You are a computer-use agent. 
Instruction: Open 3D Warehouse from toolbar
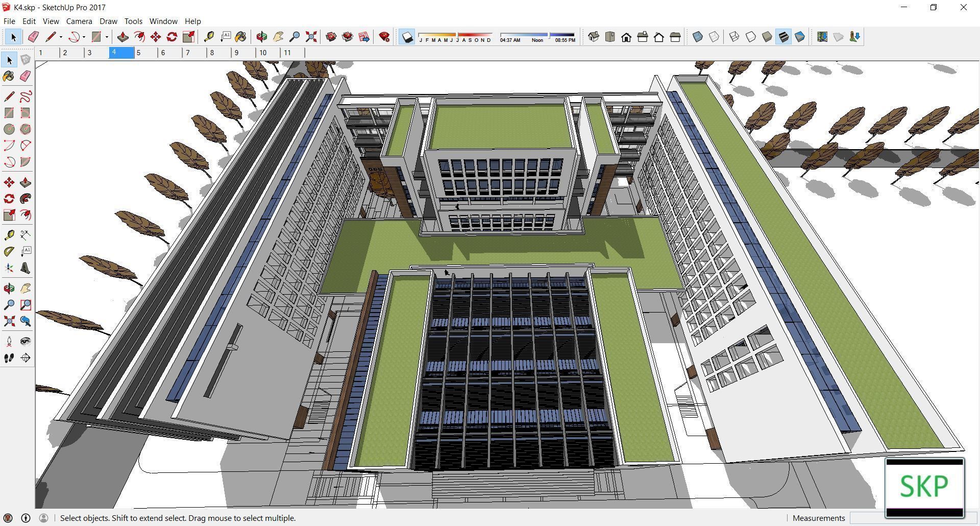point(331,37)
